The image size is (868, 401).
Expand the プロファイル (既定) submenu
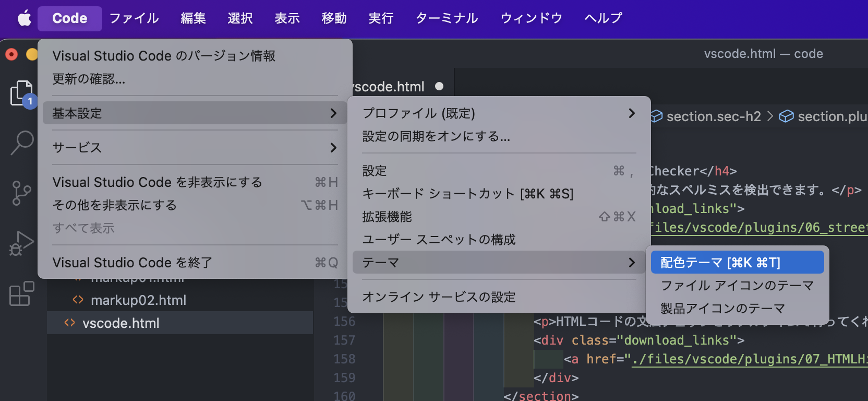[x=499, y=113]
